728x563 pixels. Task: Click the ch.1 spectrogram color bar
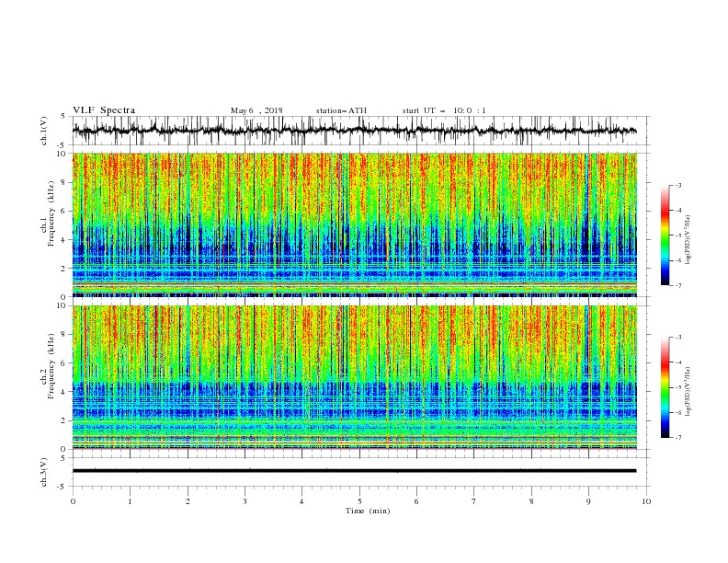(x=665, y=236)
